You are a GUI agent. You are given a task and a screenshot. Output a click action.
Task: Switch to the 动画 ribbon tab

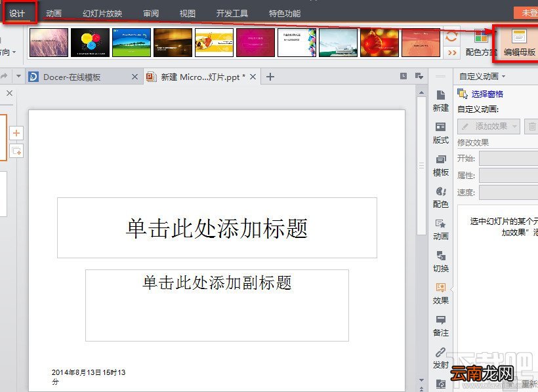pyautogui.click(x=54, y=13)
